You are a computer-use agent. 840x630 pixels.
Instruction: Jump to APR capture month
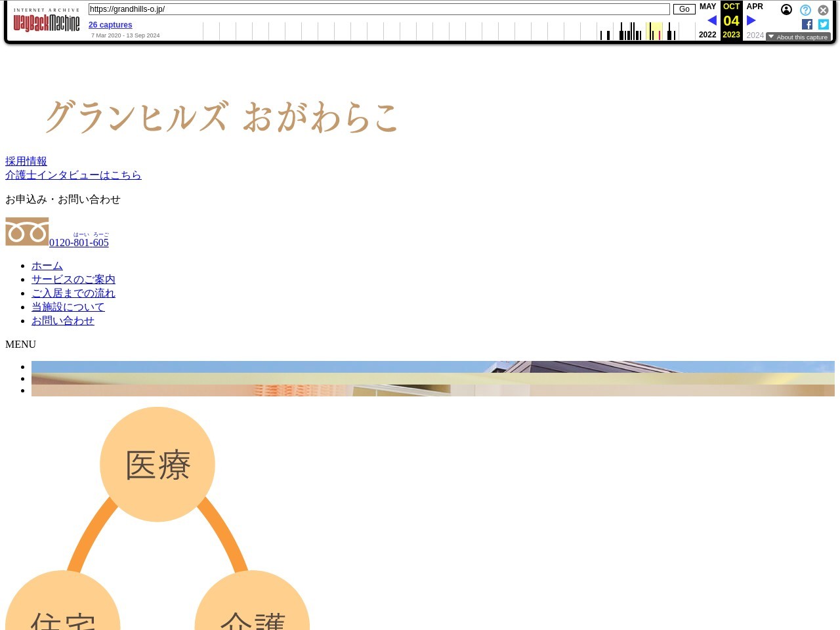click(755, 7)
